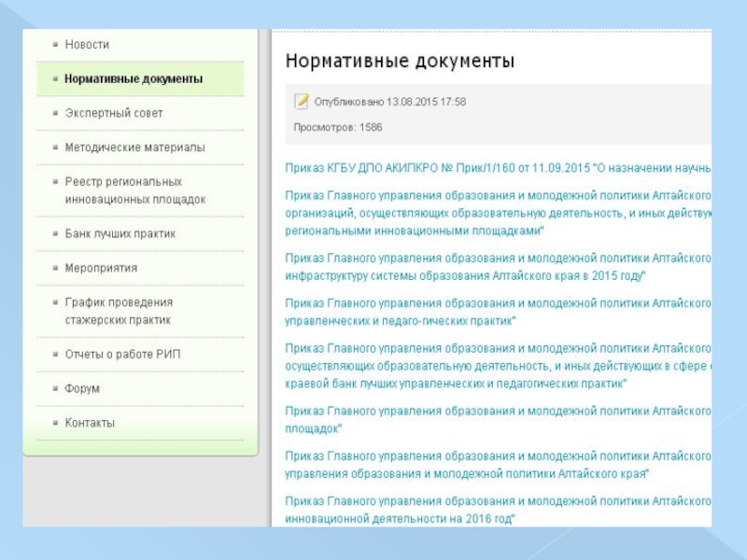Image resolution: width=747 pixels, height=560 pixels.
Task: Open Методические материалы menu item
Action: 134,147
